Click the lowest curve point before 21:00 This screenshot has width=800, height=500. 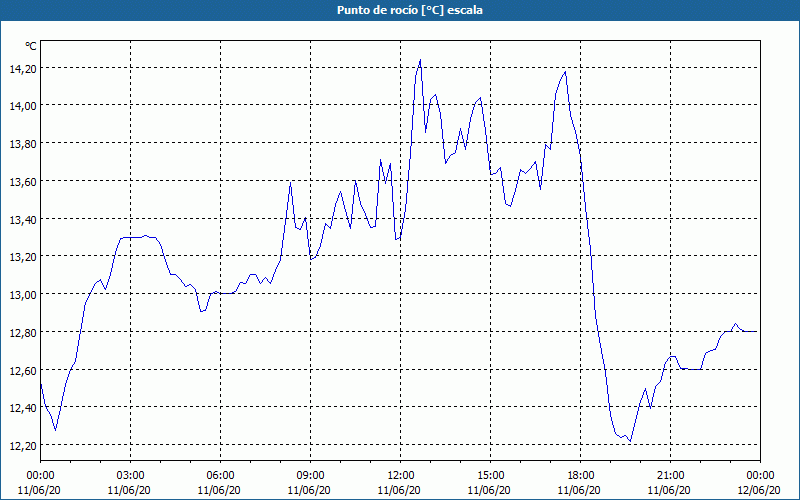[x=631, y=441]
